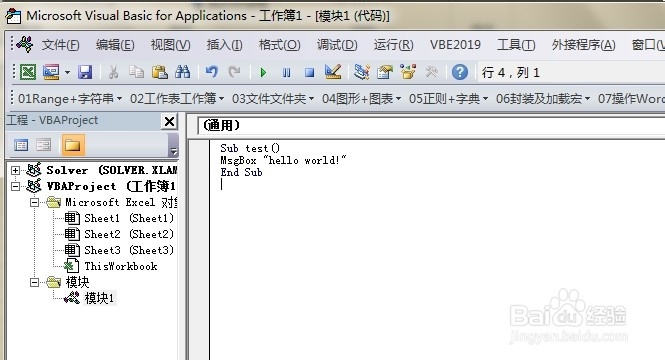This screenshot has width=665, height=360.
Task: Click the Cut scissors icon
Action: coord(113,72)
